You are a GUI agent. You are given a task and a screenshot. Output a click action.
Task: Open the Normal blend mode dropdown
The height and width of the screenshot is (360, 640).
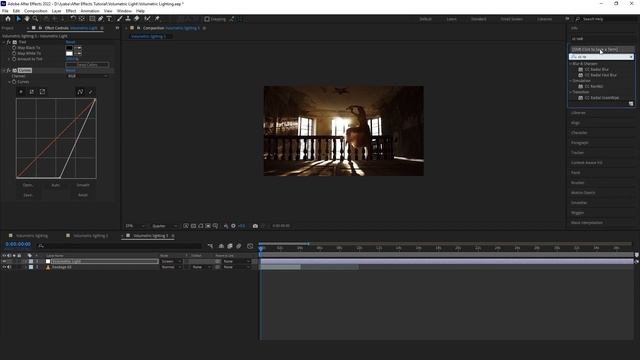click(x=171, y=267)
